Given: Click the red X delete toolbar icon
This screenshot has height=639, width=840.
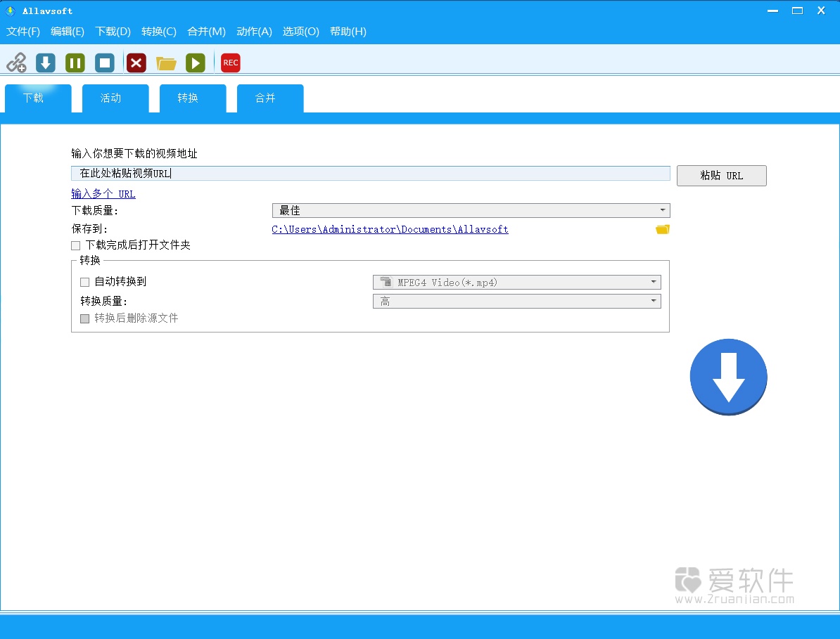Looking at the screenshot, I should click(x=136, y=63).
